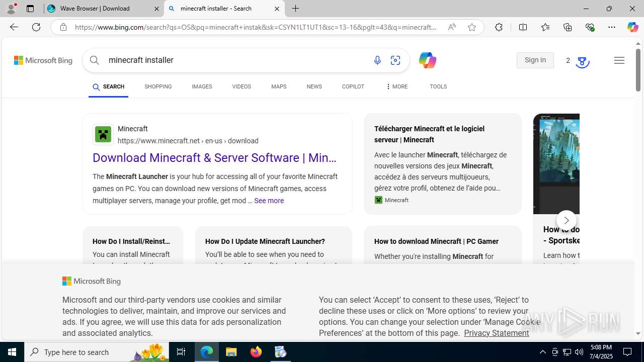Close the Wave Browser Download tab

pos(156,9)
